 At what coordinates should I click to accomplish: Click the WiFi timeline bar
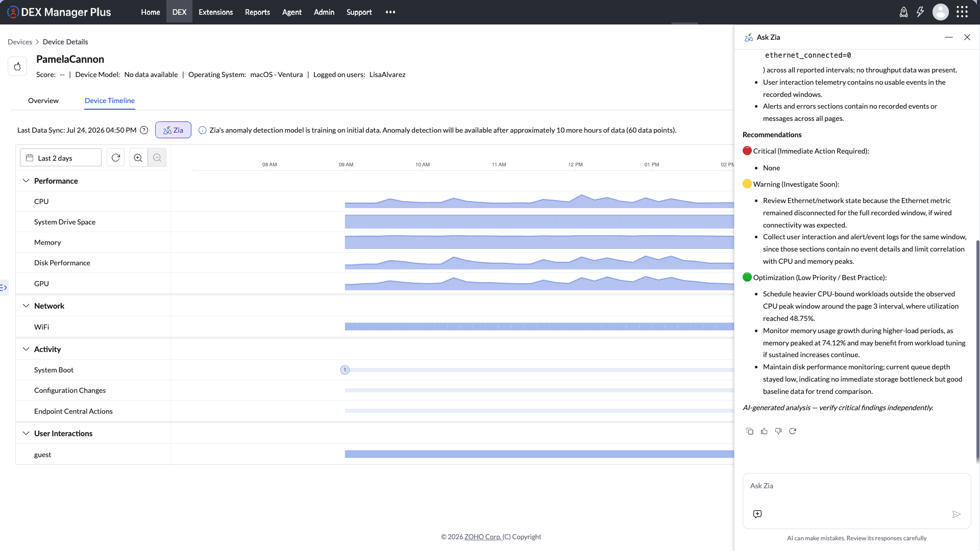540,327
